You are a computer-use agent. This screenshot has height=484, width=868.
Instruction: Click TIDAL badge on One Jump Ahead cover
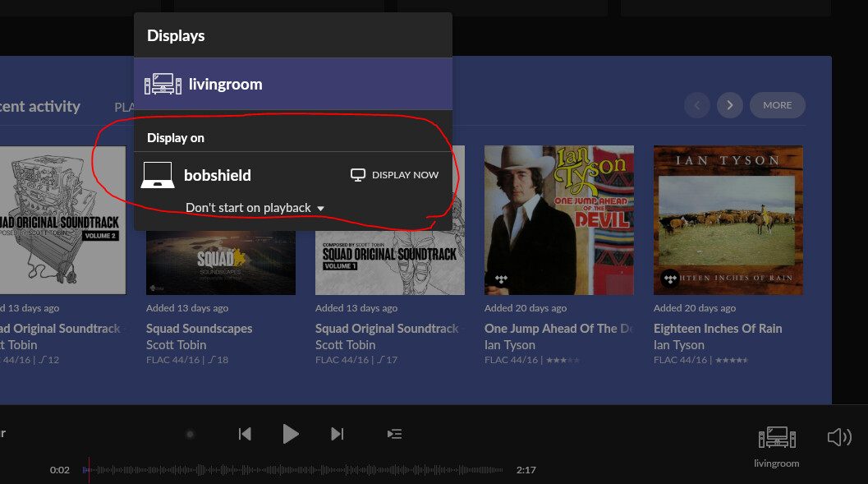501,279
